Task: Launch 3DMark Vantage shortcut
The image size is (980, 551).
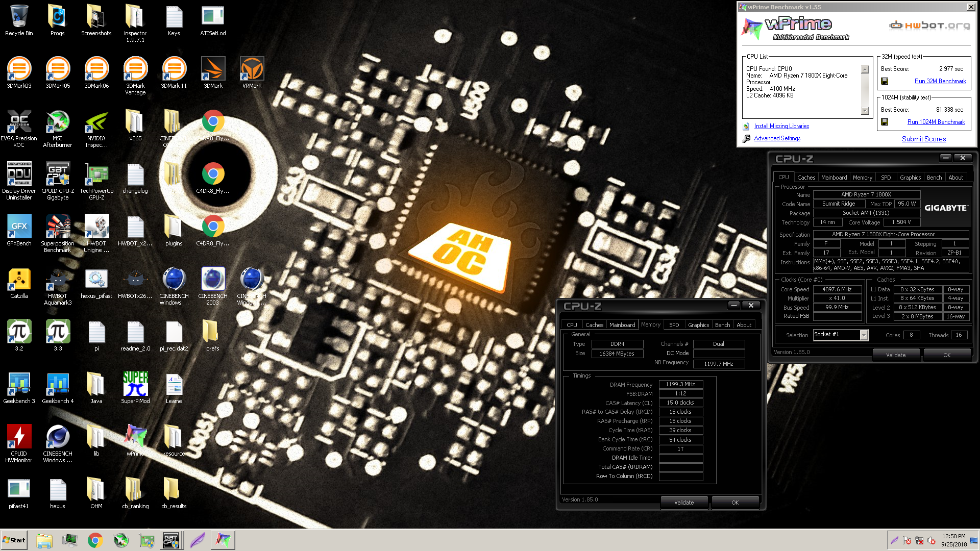Action: 135,76
